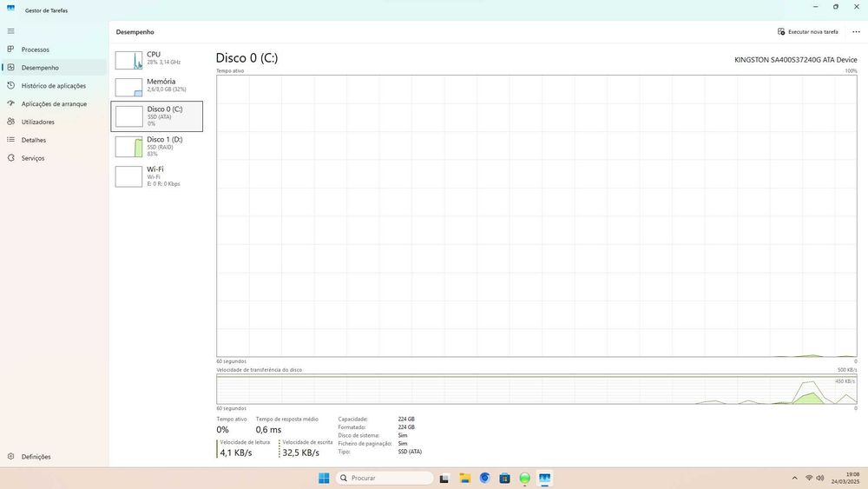Click the 32,5 KB/s write speed value
The height and width of the screenshot is (489, 868).
click(x=300, y=453)
